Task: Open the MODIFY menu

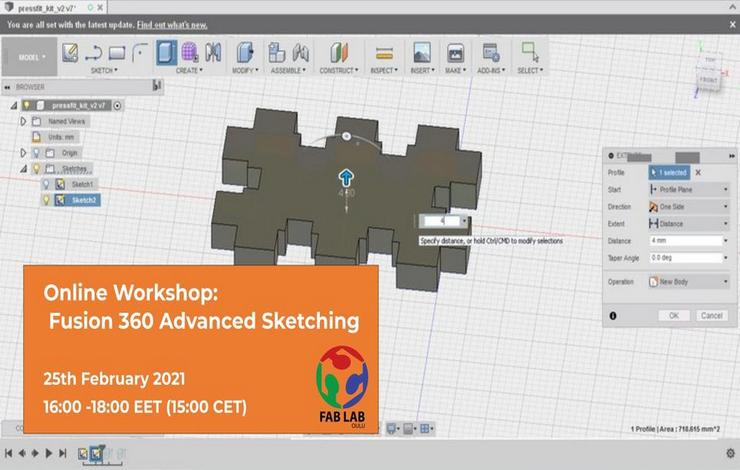Action: (245, 70)
